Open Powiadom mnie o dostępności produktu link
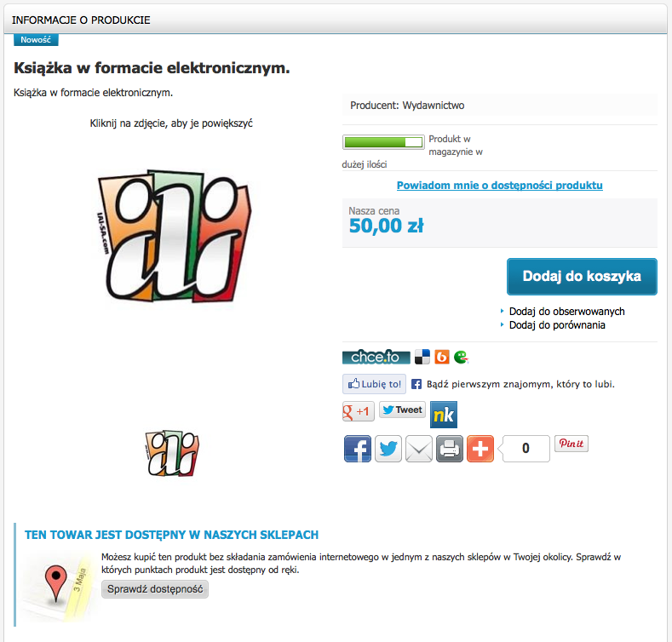The height and width of the screenshot is (642, 672). (x=499, y=185)
